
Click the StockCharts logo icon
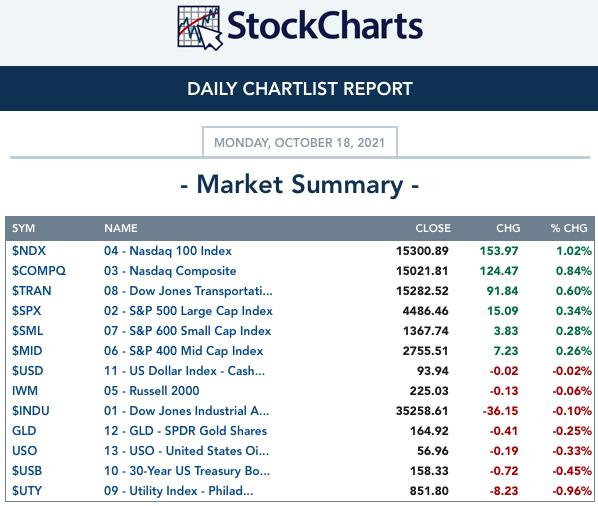click(x=199, y=28)
